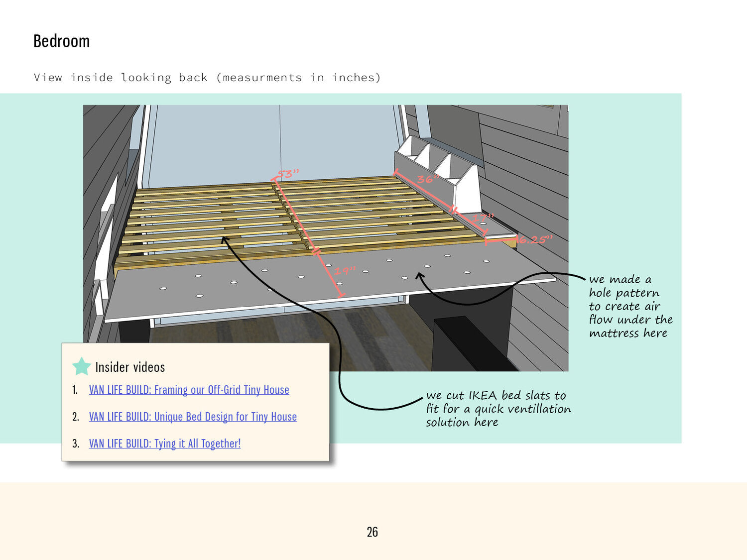Screen dimensions: 747x560
Task: Open the Tying it All Together link
Action: (x=165, y=444)
